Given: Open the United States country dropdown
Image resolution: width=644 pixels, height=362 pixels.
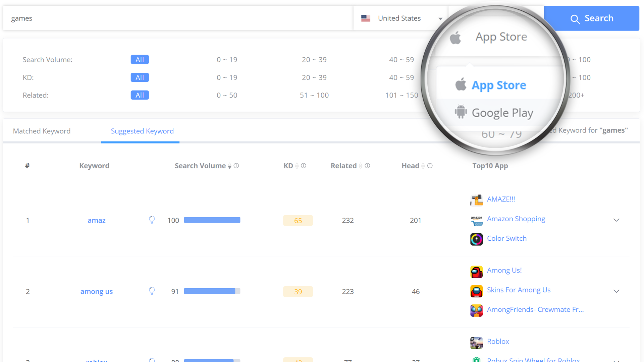Looking at the screenshot, I should click(x=401, y=18).
